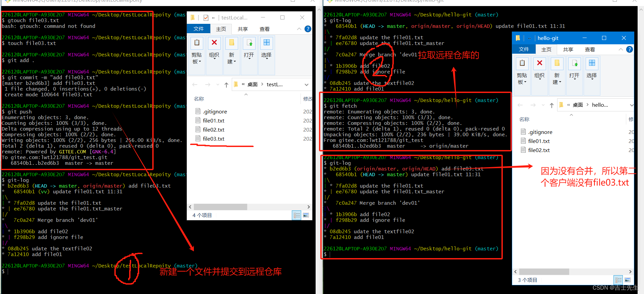
Task: Open New group in hello-git explorer window
Action: coord(557,76)
